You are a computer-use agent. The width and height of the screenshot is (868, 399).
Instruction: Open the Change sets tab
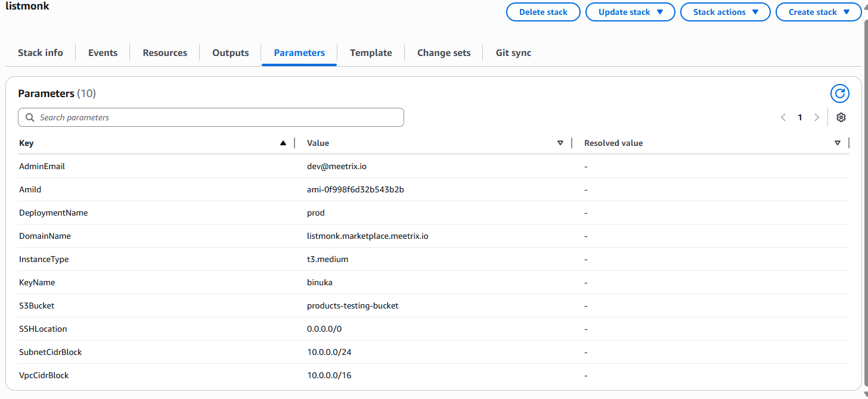(x=444, y=52)
